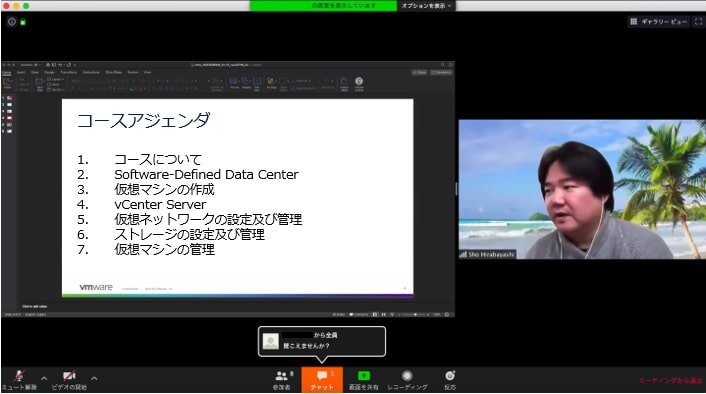The image size is (706, 394).
Task: Start video with ビデオの開始 button
Action: 69,380
